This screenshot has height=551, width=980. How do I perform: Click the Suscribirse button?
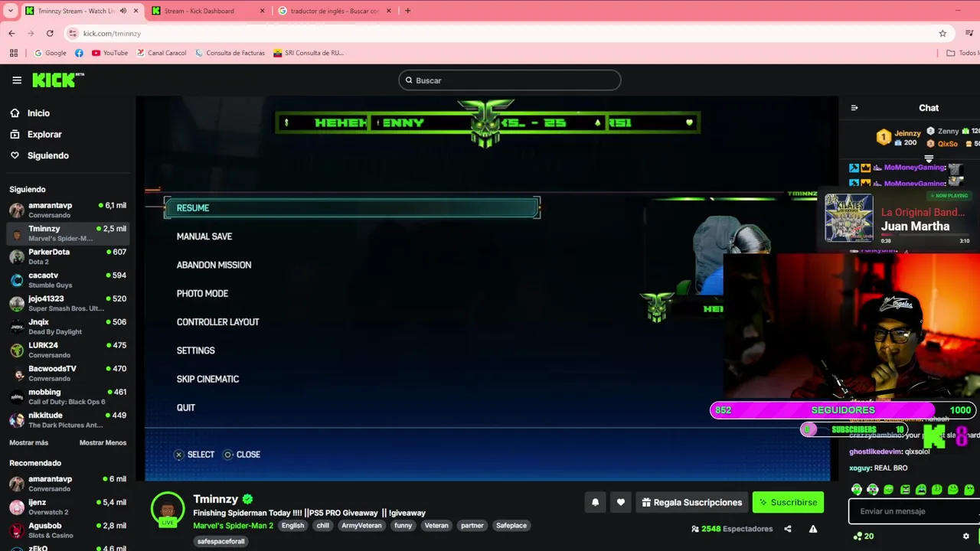tap(788, 503)
